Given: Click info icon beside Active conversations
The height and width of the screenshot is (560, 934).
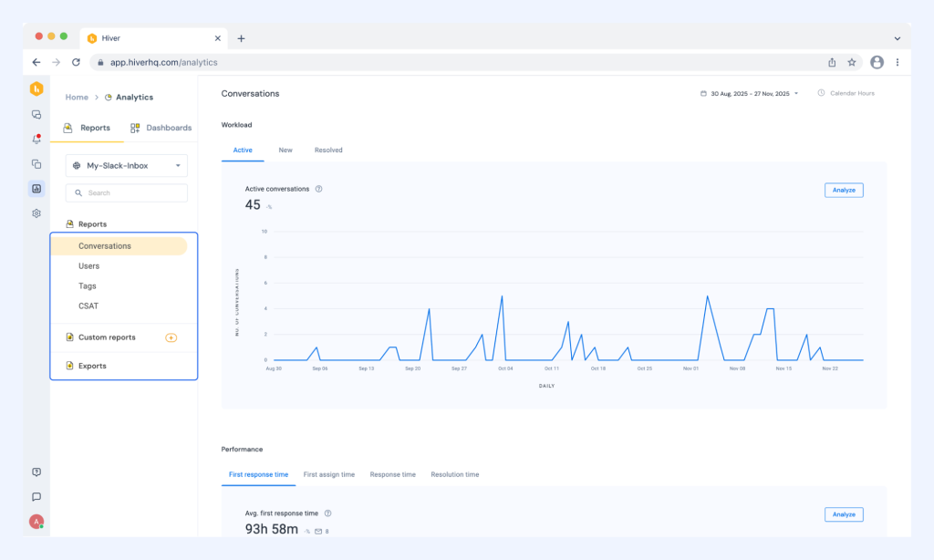Looking at the screenshot, I should point(318,189).
